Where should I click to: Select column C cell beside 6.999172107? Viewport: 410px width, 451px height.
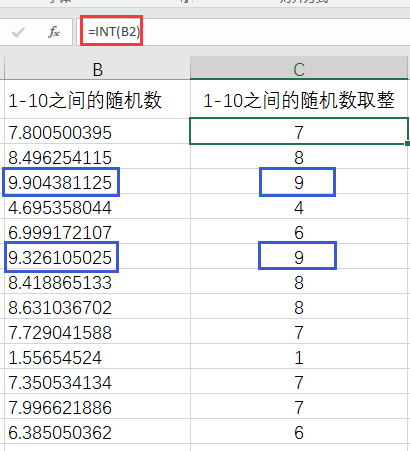[299, 232]
